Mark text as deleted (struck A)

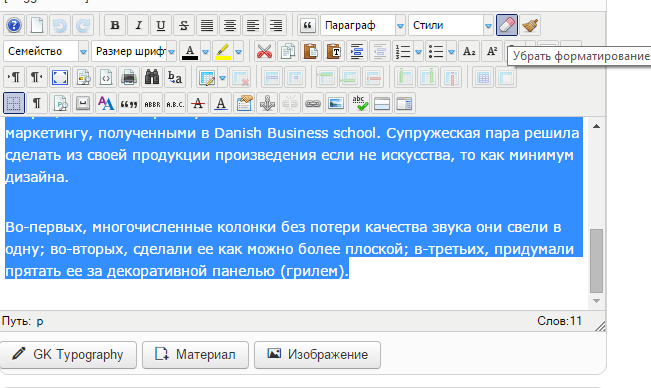click(198, 104)
